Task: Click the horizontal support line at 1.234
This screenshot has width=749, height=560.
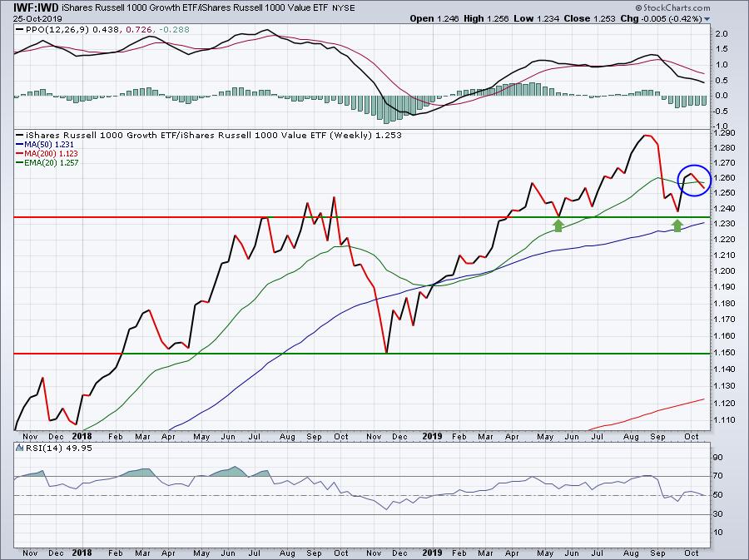Action: (x=362, y=217)
